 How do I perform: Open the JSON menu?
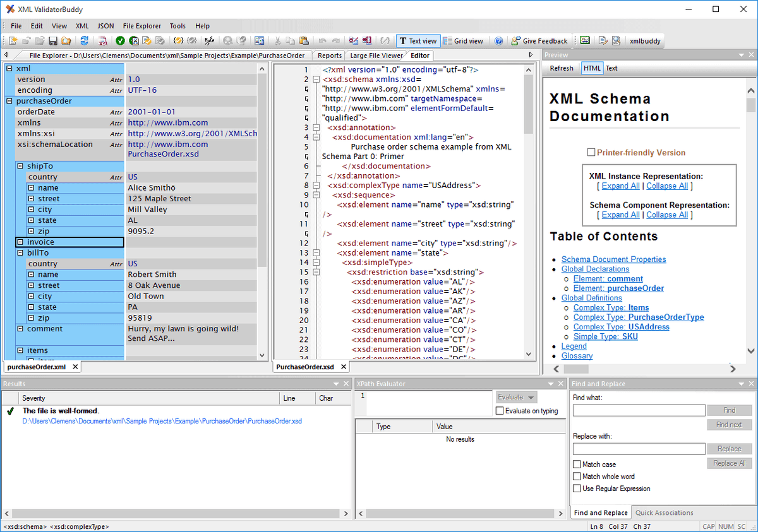click(x=106, y=26)
